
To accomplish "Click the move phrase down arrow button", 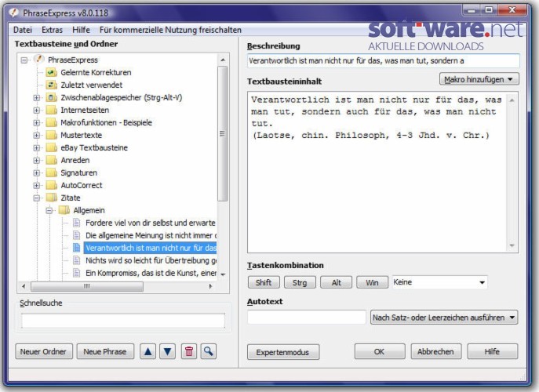I will 167,351.
